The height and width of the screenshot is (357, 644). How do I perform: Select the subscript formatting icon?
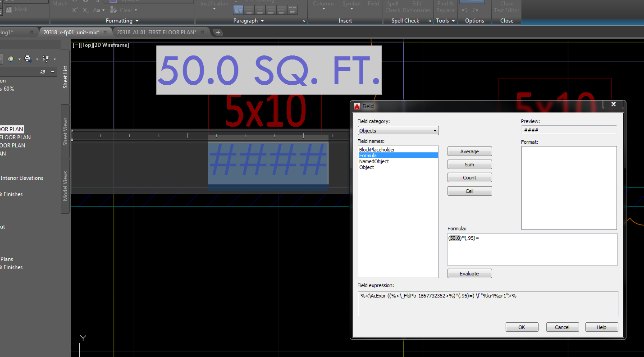86,10
